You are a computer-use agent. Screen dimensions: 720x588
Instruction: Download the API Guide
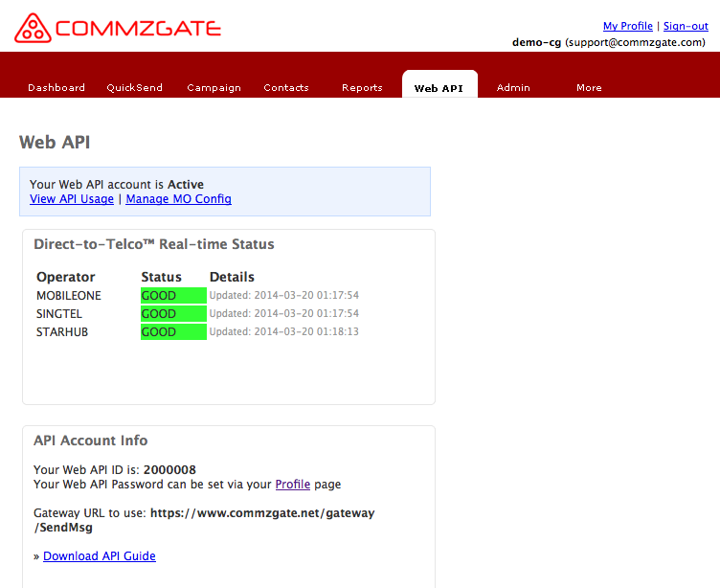coord(100,555)
